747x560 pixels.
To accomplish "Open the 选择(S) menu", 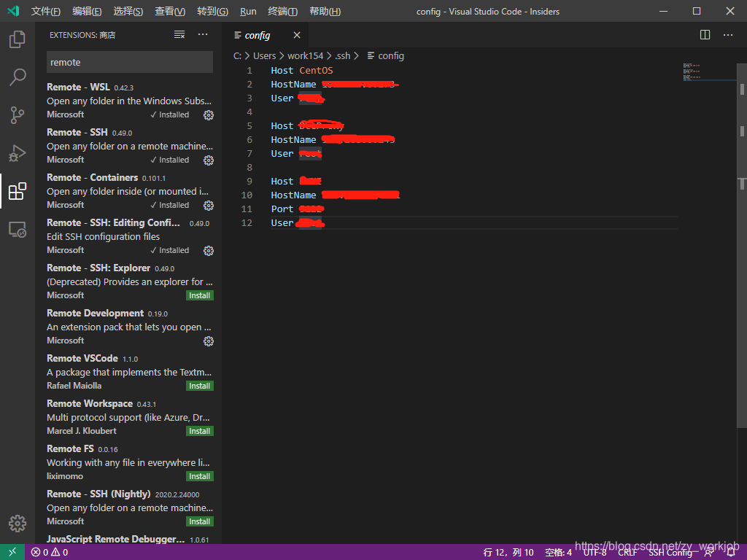I will (128, 12).
